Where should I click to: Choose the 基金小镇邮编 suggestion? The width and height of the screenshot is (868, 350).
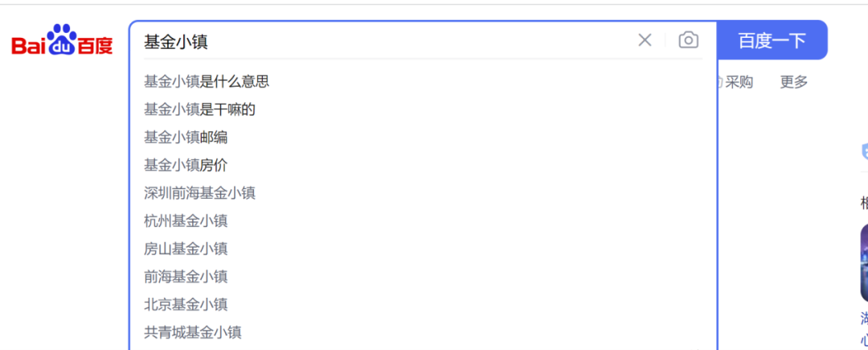click(186, 138)
